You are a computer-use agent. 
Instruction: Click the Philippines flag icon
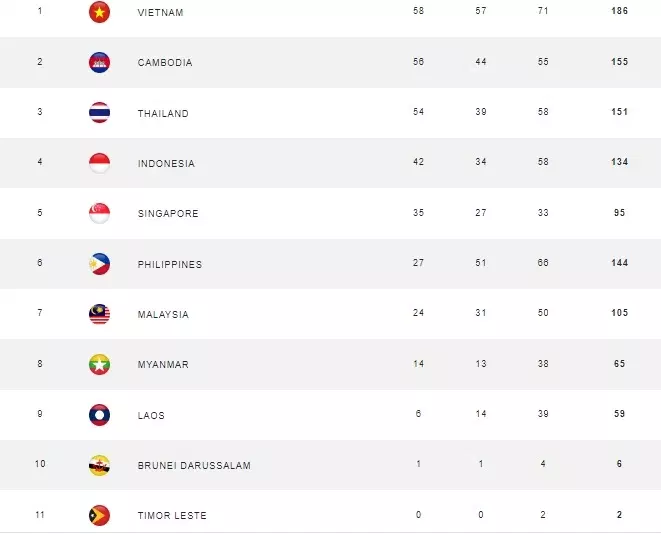point(99,264)
